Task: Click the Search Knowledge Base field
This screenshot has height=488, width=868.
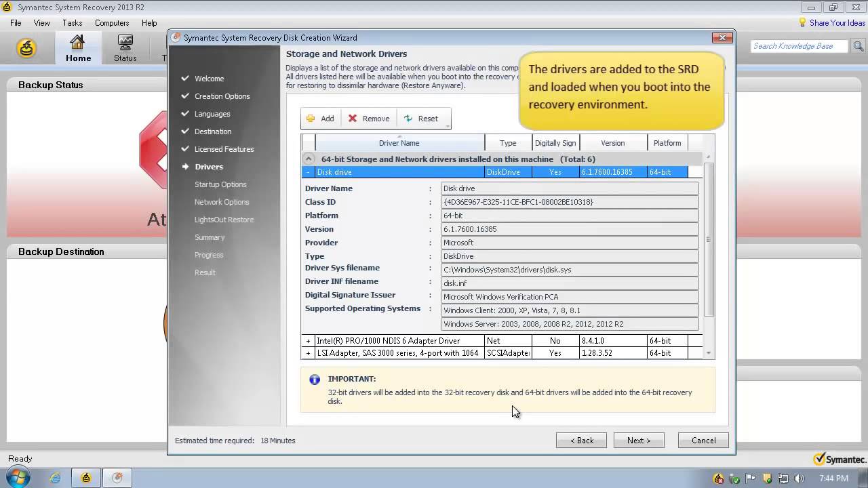Action: (800, 46)
